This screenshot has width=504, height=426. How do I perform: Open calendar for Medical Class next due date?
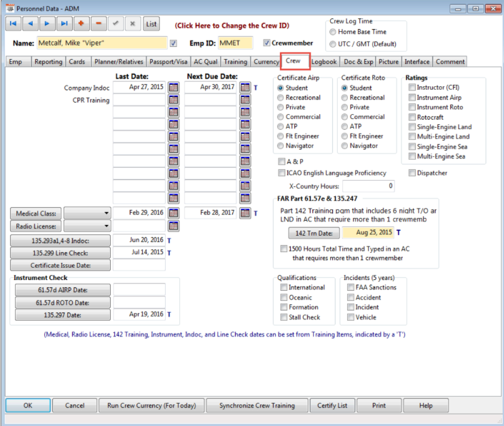(245, 213)
